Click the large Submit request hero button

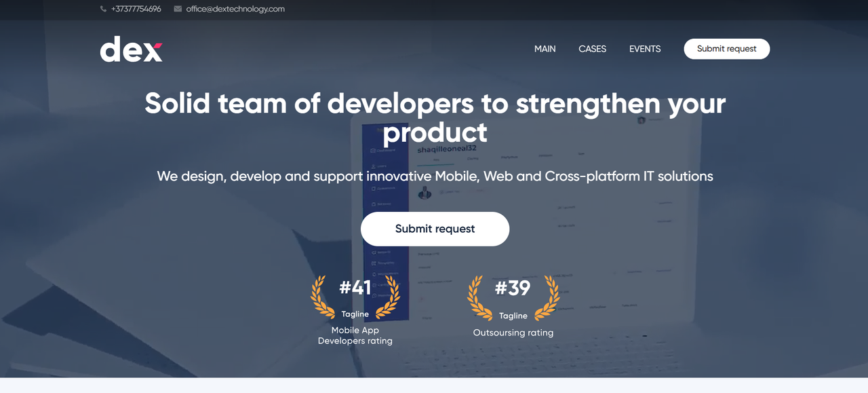pyautogui.click(x=435, y=229)
